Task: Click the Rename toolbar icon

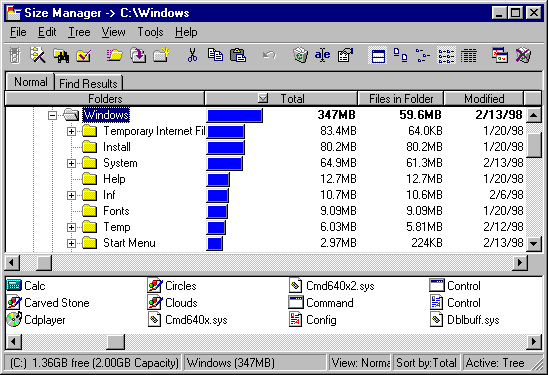Action: (x=322, y=55)
